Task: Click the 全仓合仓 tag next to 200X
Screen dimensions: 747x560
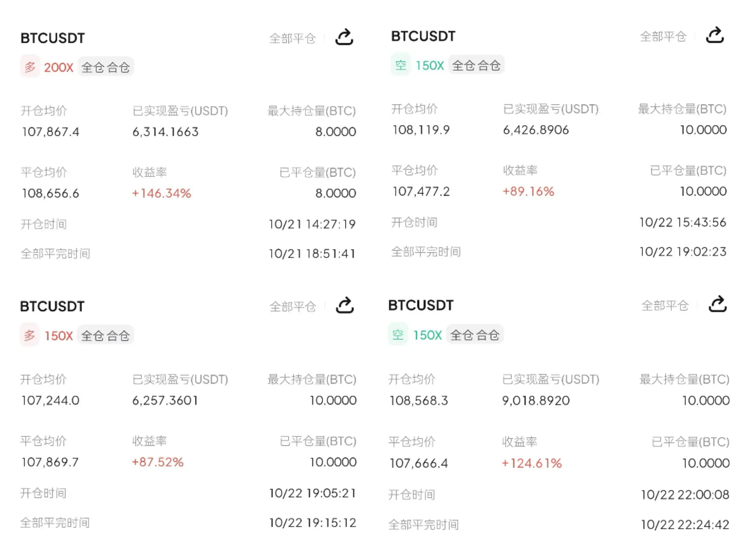Action: [105, 67]
